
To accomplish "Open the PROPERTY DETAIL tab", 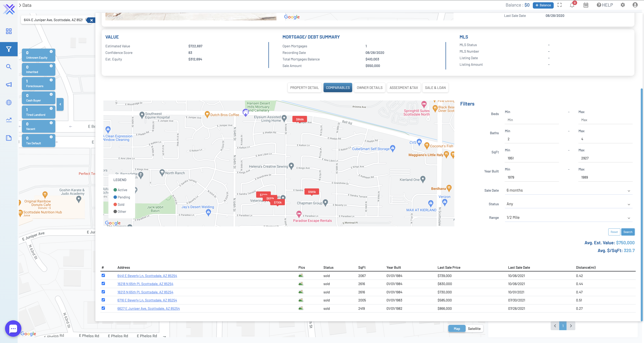I will (304, 88).
